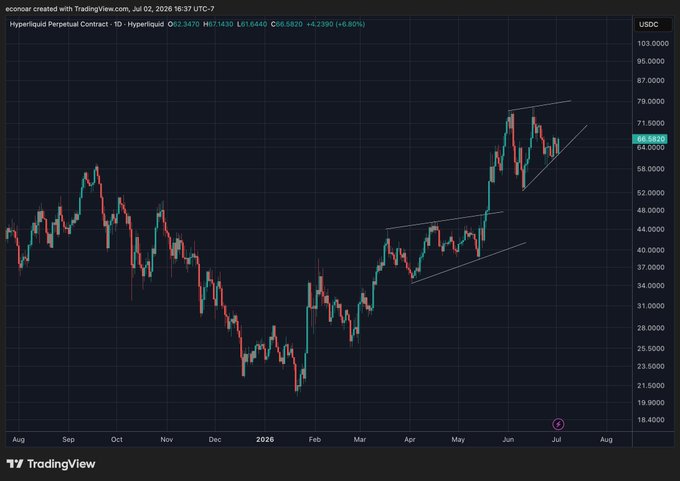Click the TradingView logo at bottom
This screenshot has width=680, height=481.
pos(51,464)
